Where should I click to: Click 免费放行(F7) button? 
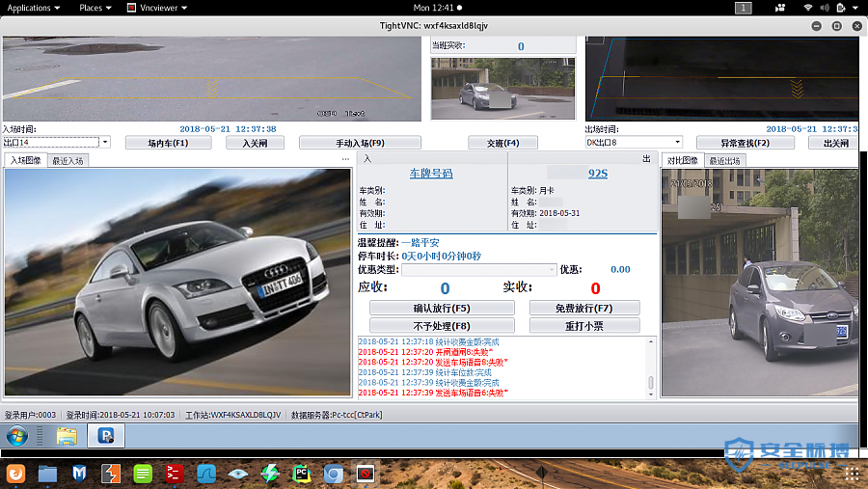click(x=584, y=308)
